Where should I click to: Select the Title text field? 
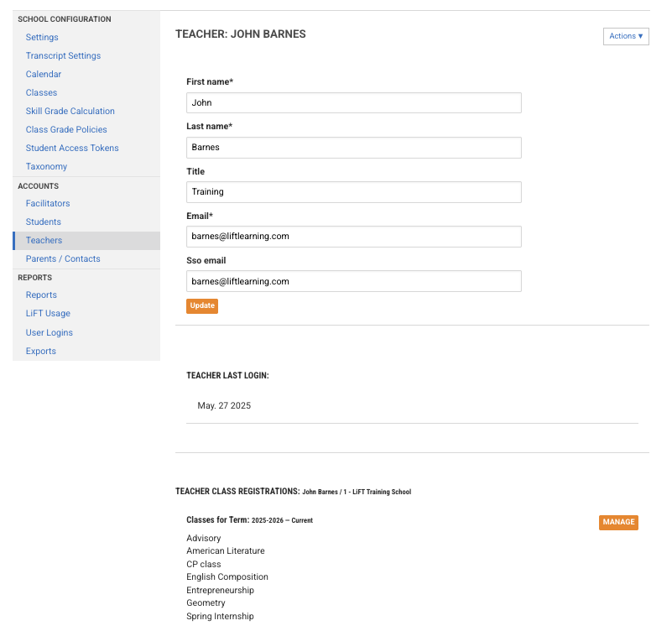click(353, 191)
